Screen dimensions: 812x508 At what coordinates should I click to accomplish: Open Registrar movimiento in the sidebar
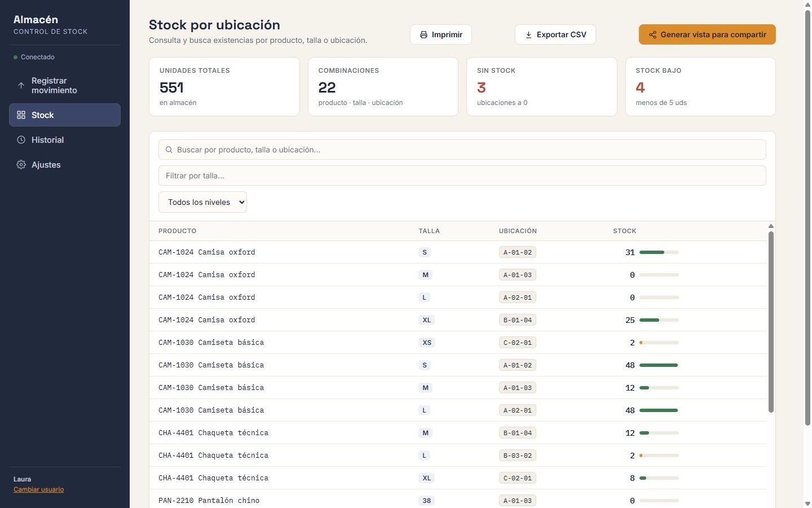[65, 86]
